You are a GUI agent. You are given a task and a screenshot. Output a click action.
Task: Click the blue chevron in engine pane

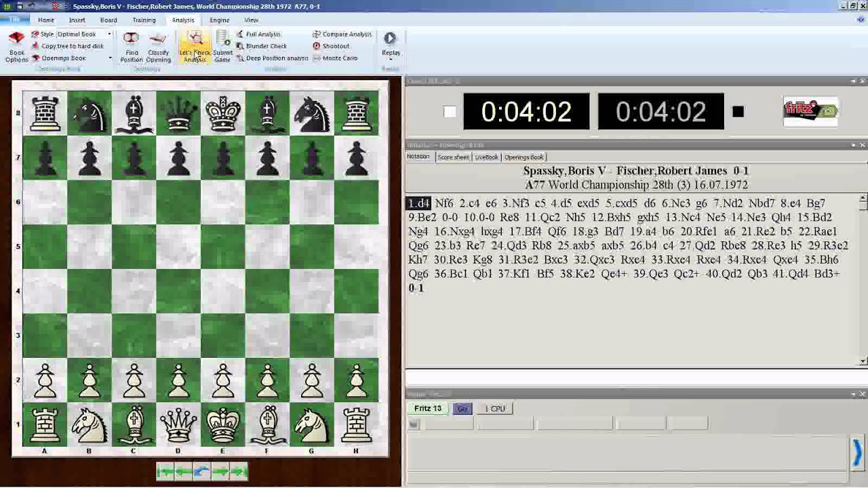tap(856, 452)
